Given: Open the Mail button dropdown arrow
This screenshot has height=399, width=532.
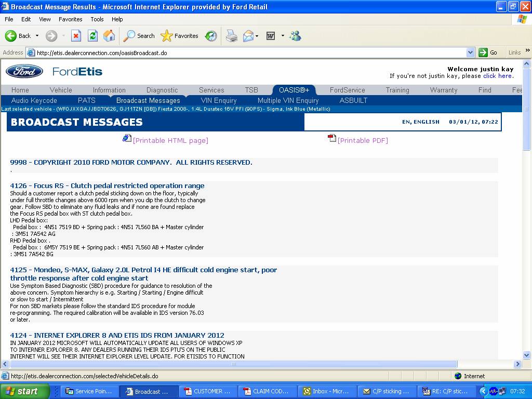Looking at the screenshot, I should tap(257, 36).
